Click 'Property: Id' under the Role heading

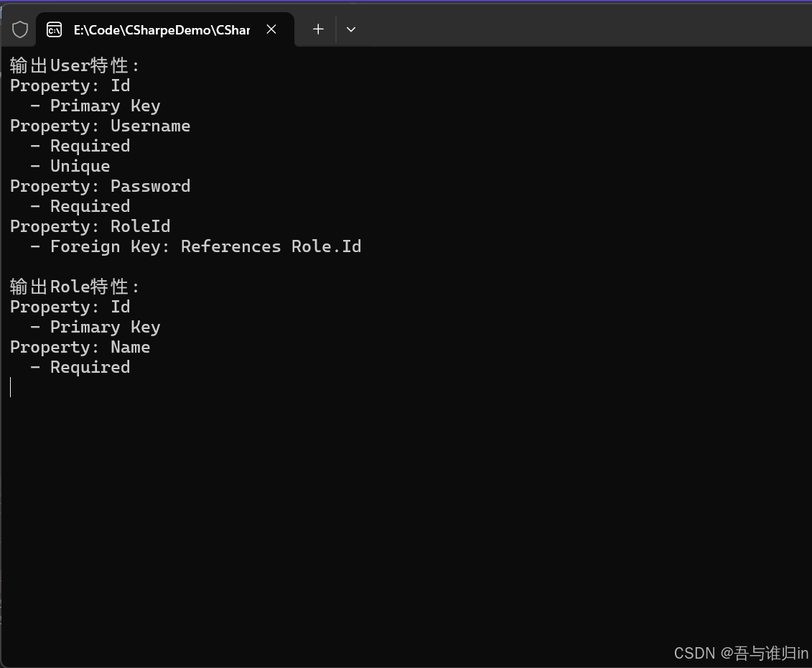point(70,307)
